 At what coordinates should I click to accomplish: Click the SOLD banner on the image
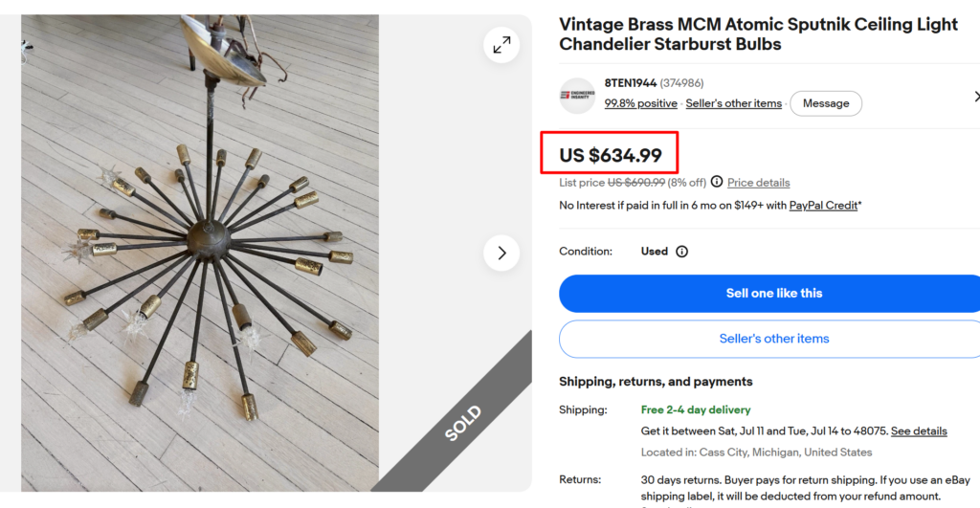(463, 423)
